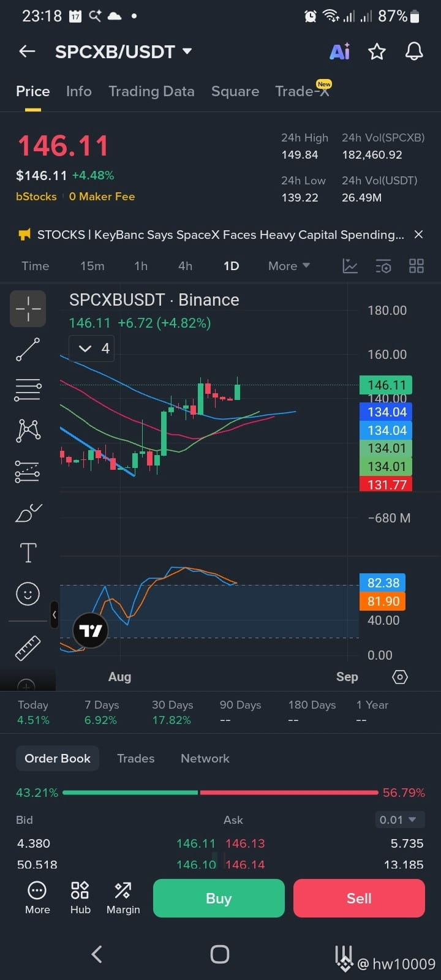Open order book precision 0.01 dropdown

(400, 820)
